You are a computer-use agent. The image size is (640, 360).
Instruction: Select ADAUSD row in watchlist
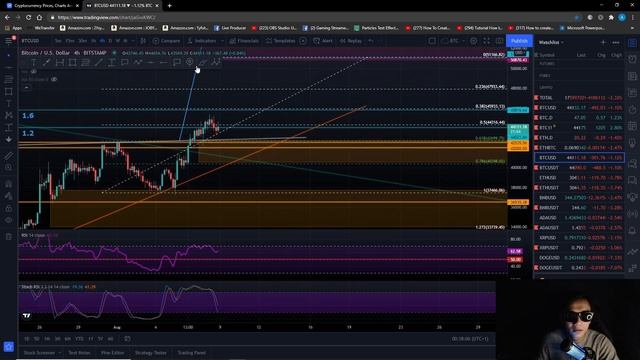tap(579, 218)
